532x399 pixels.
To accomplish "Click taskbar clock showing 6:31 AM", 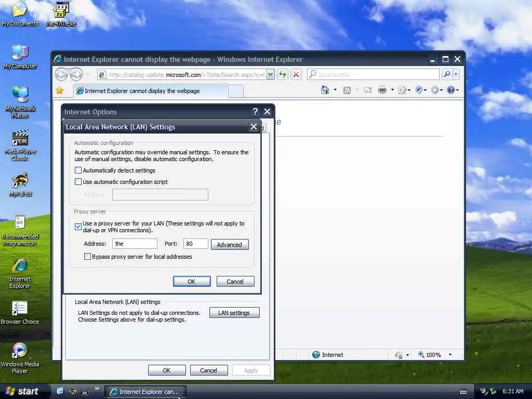I will pos(513,391).
